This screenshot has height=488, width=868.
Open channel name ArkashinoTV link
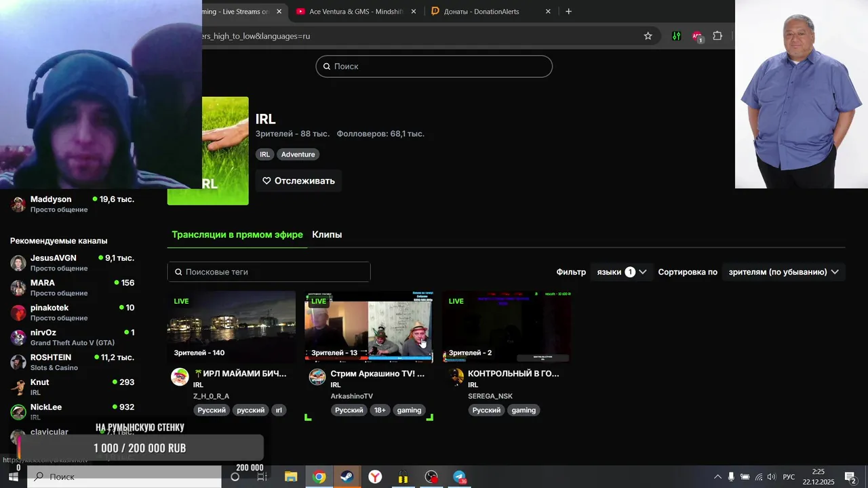351,396
